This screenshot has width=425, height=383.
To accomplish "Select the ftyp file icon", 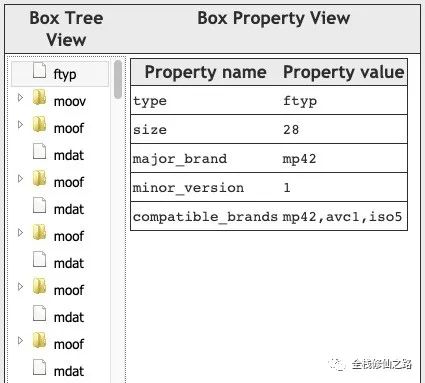I will 39,71.
